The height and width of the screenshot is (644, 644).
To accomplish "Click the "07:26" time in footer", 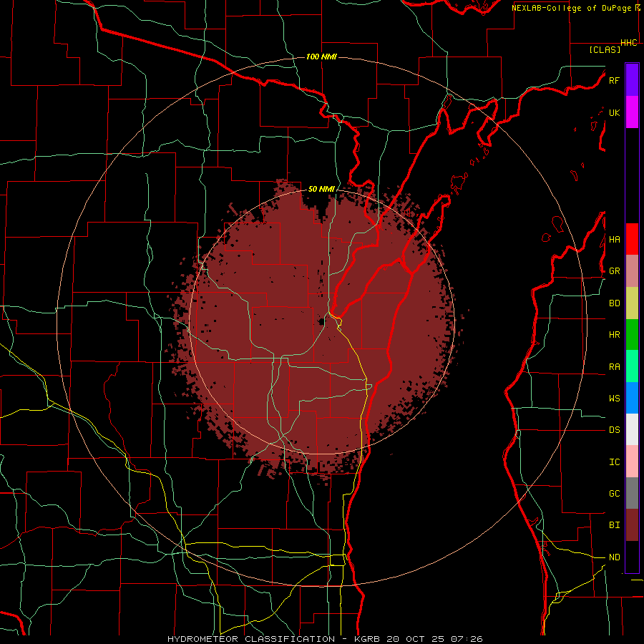I will click(x=465, y=639).
